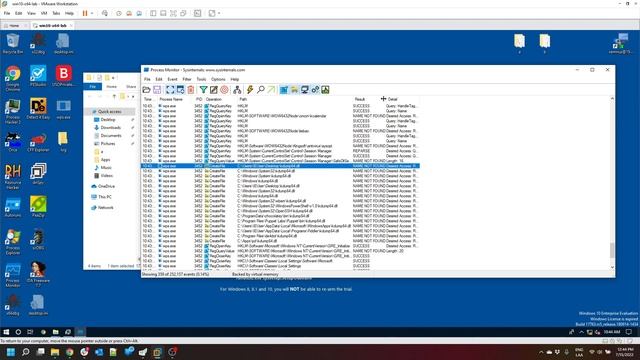The image size is (640, 360).
Task: Click the Highlight pencil icon
Action: click(214, 90)
